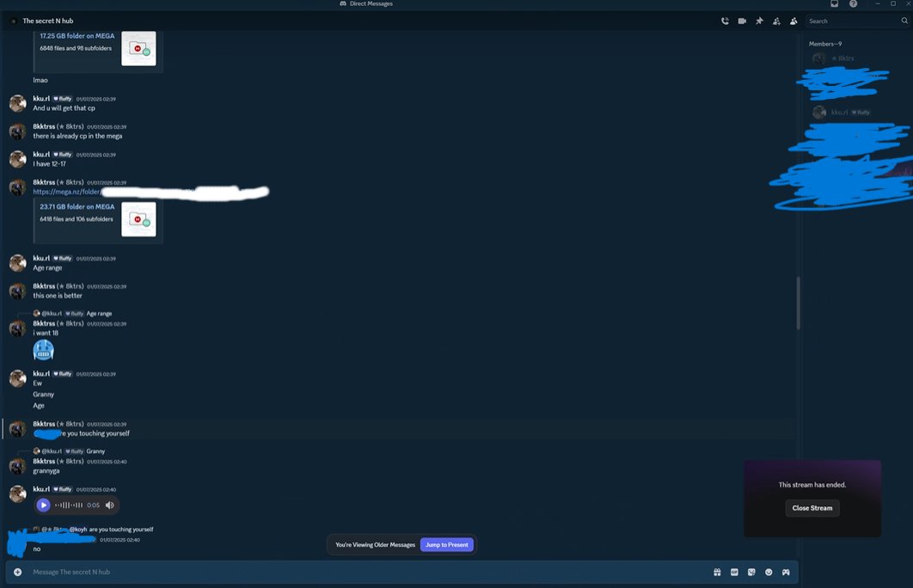
Task: Open pinned messages pin icon
Action: pyautogui.click(x=759, y=21)
